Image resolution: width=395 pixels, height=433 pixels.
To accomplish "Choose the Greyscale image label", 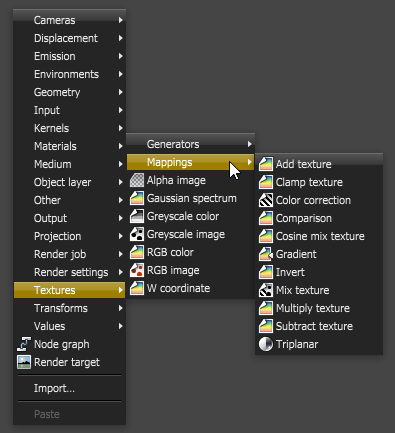I will (186, 234).
